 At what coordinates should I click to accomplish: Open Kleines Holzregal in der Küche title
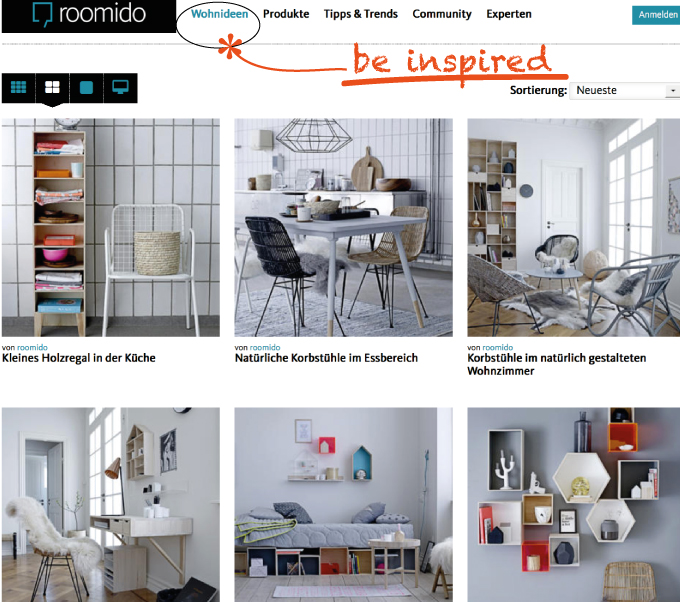click(x=78, y=358)
